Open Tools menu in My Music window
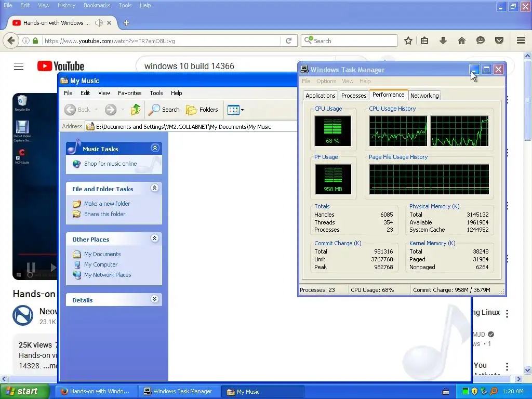This screenshot has width=532, height=399. tap(156, 93)
